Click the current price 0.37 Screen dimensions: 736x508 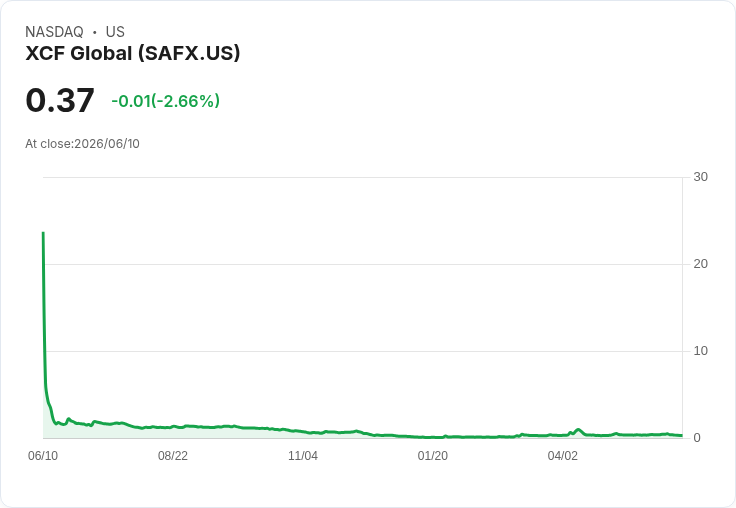pos(60,100)
